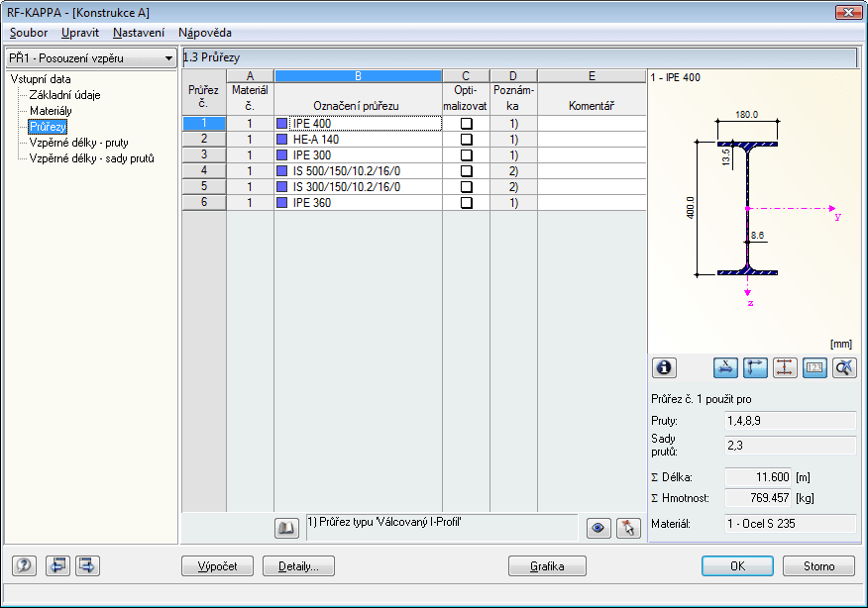Select Vzpěrné délky - sady prutů
The width and height of the screenshot is (868, 608).
pos(91,158)
